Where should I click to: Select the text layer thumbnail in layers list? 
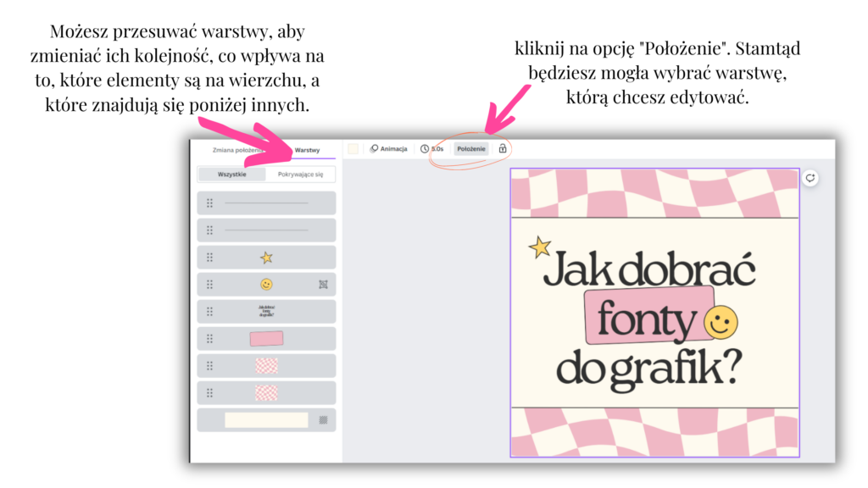[x=266, y=312]
